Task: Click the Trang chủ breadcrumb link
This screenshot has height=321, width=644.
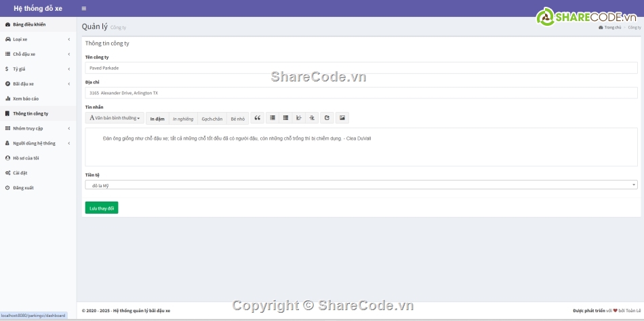Action: [x=610, y=28]
